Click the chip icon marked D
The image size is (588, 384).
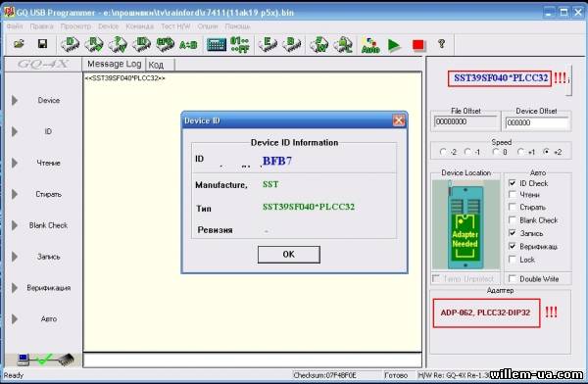71,44
